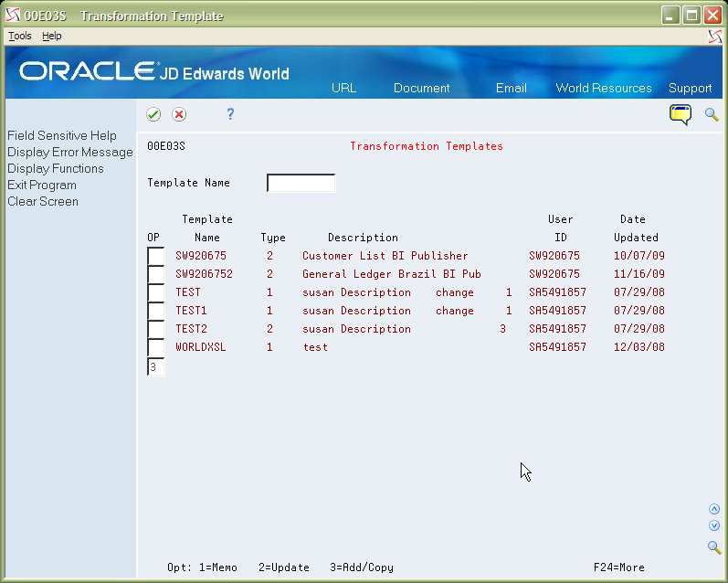Click the 'test' description of WORLDXSL

point(315,347)
